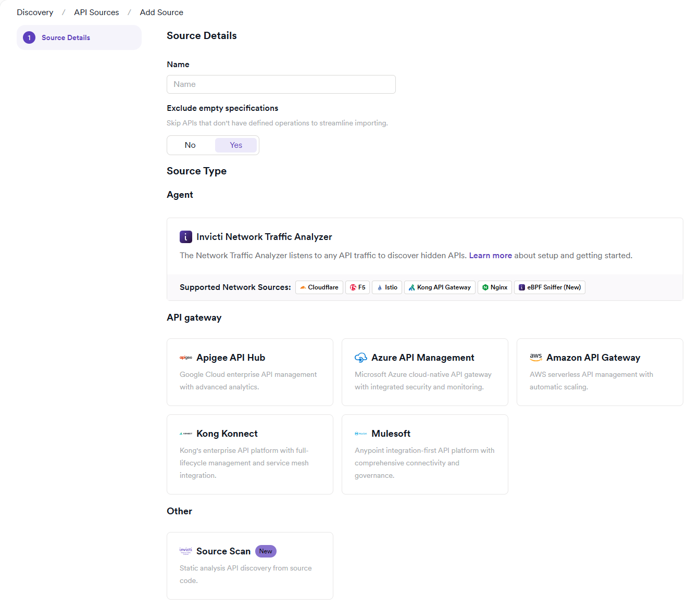Viewport: 700px width, 608px height.
Task: Select the Mulesoft logo icon
Action: [x=361, y=434]
